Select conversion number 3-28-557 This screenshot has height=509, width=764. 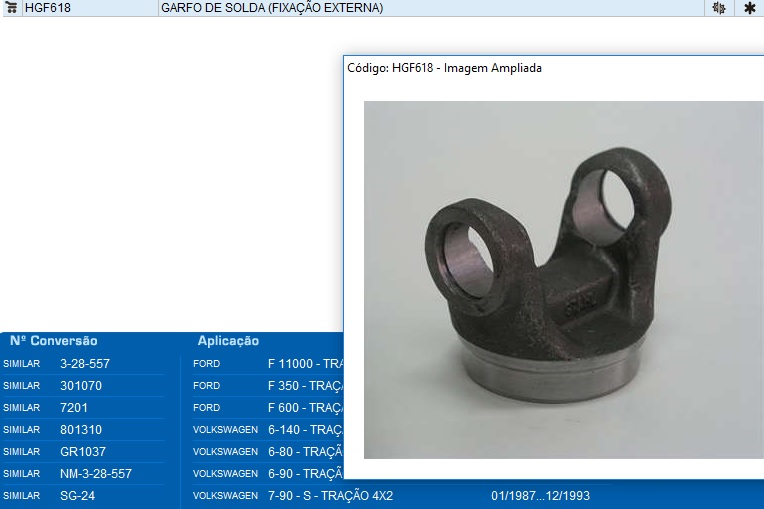tap(85, 364)
